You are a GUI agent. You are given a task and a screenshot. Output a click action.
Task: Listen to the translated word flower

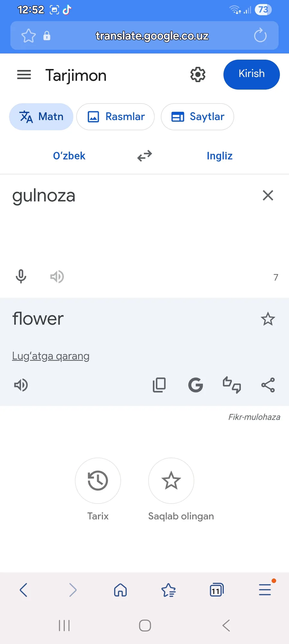(21, 385)
